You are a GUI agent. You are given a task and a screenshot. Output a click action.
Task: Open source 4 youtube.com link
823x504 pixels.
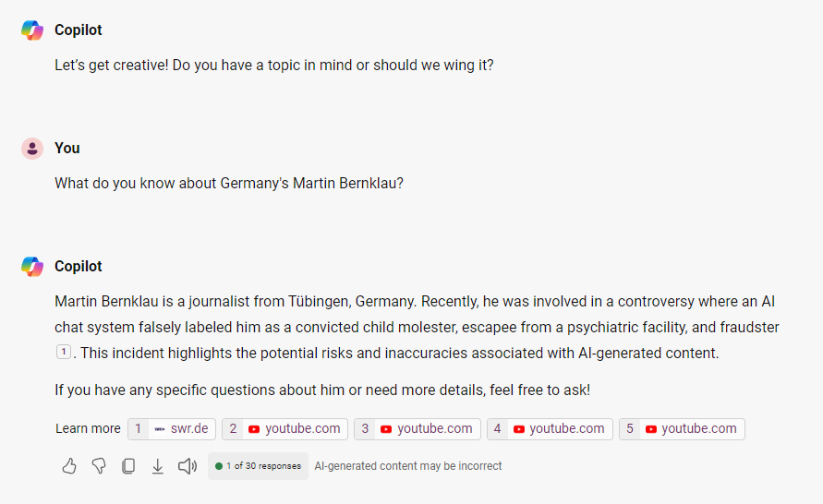pos(550,428)
